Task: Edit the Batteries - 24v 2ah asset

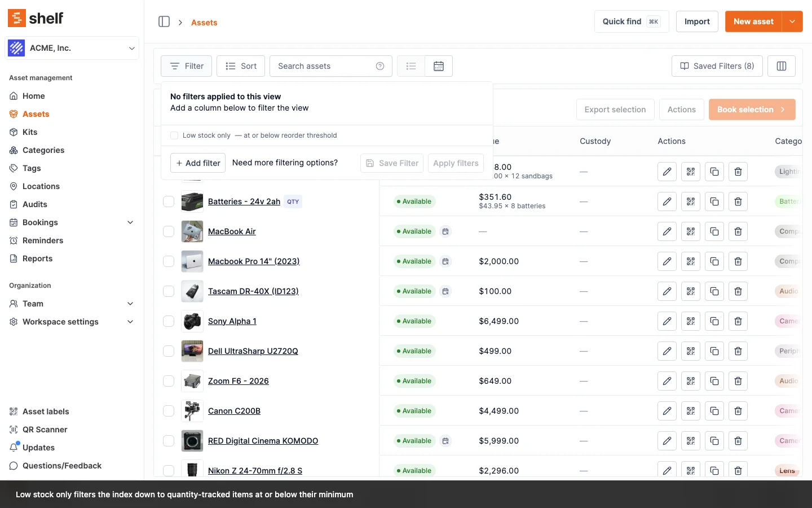Action: [667, 202]
